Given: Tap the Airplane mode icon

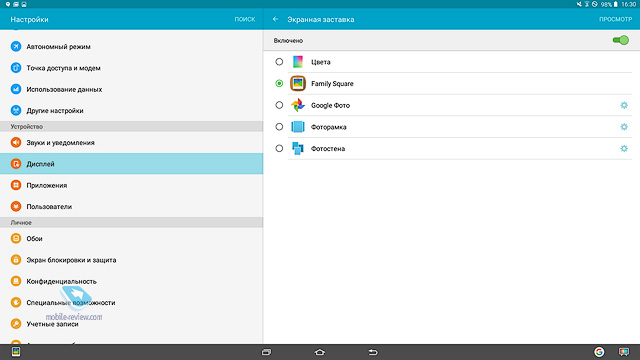Looking at the screenshot, I should pos(16,47).
